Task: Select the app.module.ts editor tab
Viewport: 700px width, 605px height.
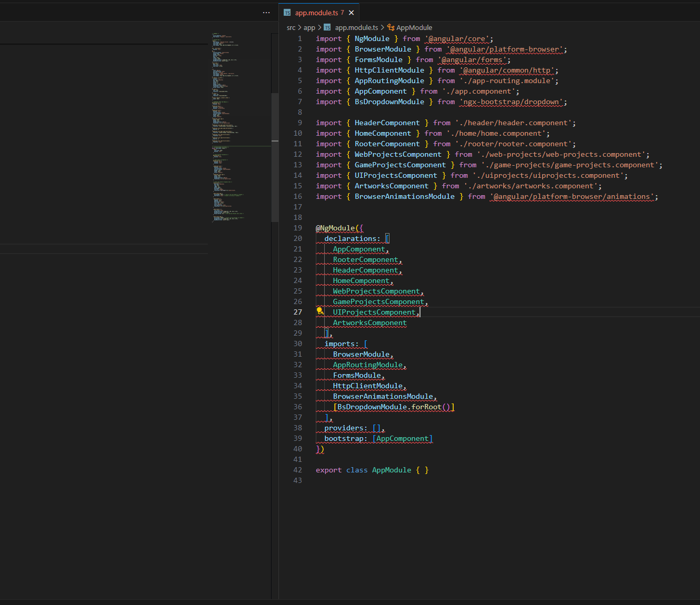Action: [x=316, y=13]
